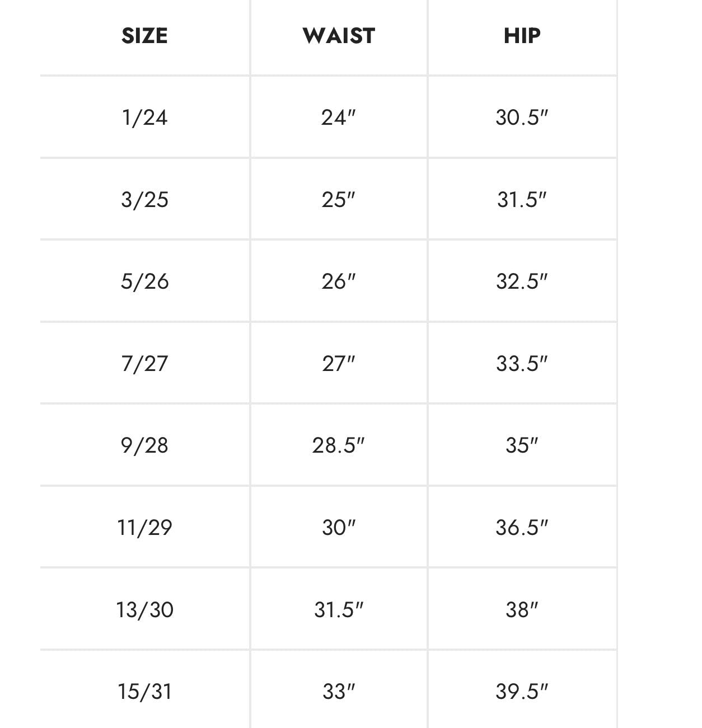
Task: Click the 38" hip value
Action: pyautogui.click(x=522, y=609)
